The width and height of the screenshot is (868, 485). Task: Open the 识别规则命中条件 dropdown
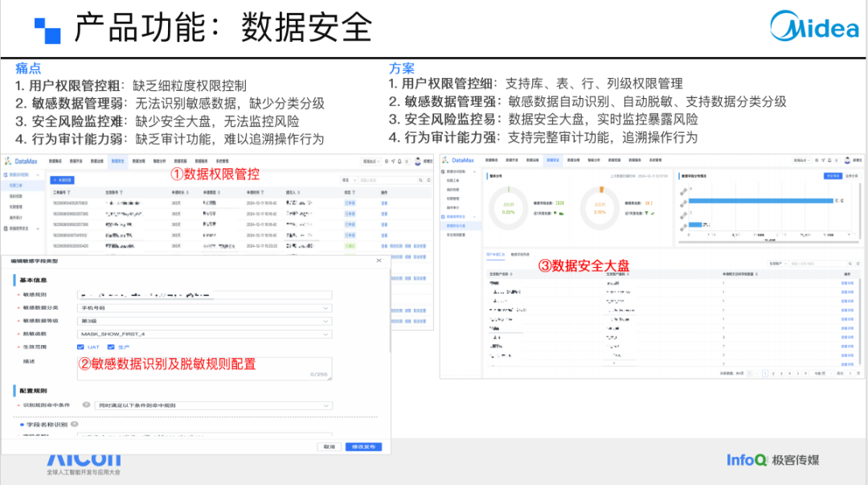[x=213, y=405]
